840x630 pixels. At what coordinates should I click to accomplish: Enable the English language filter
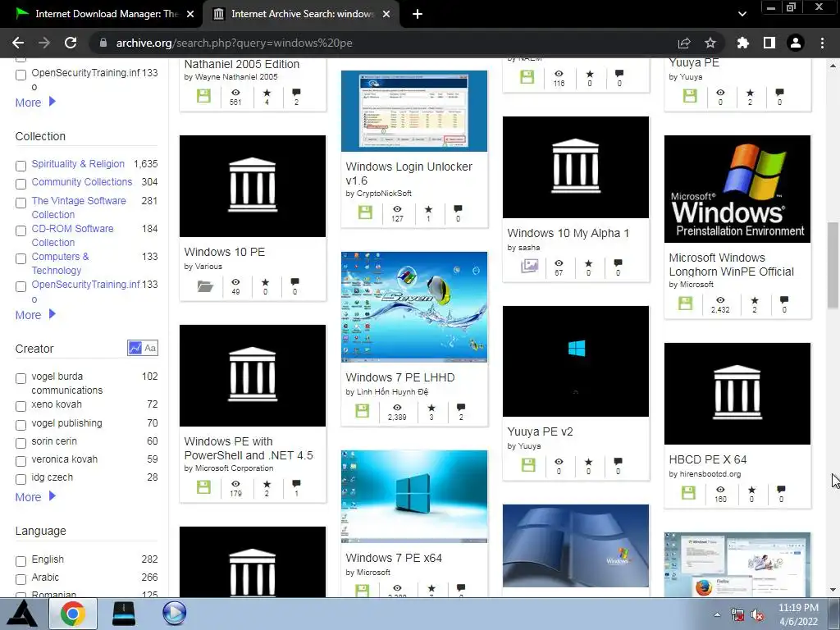point(21,561)
